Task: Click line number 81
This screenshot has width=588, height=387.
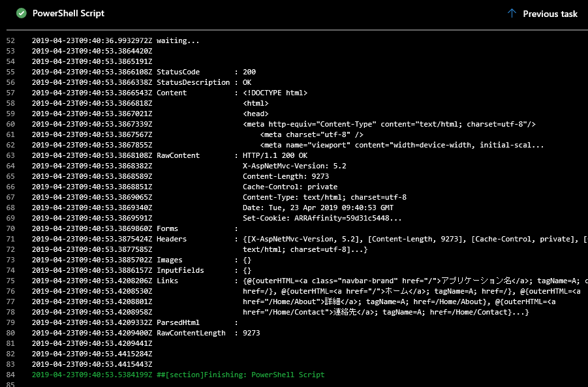Action: [x=10, y=343]
